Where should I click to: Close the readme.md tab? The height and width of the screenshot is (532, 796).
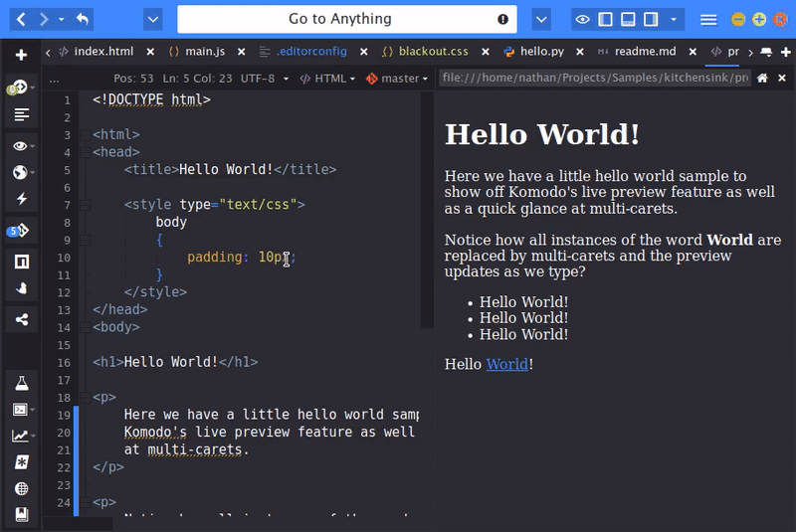[x=693, y=52]
